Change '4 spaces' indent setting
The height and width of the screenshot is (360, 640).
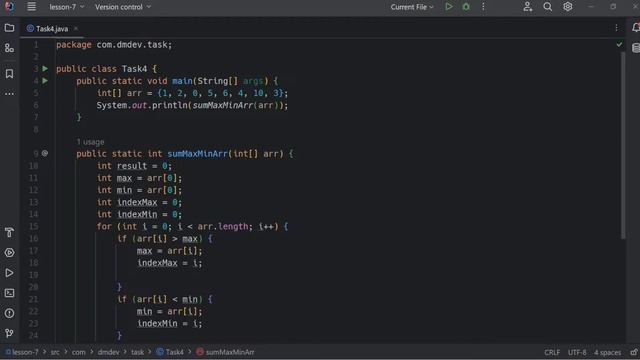click(x=607, y=352)
